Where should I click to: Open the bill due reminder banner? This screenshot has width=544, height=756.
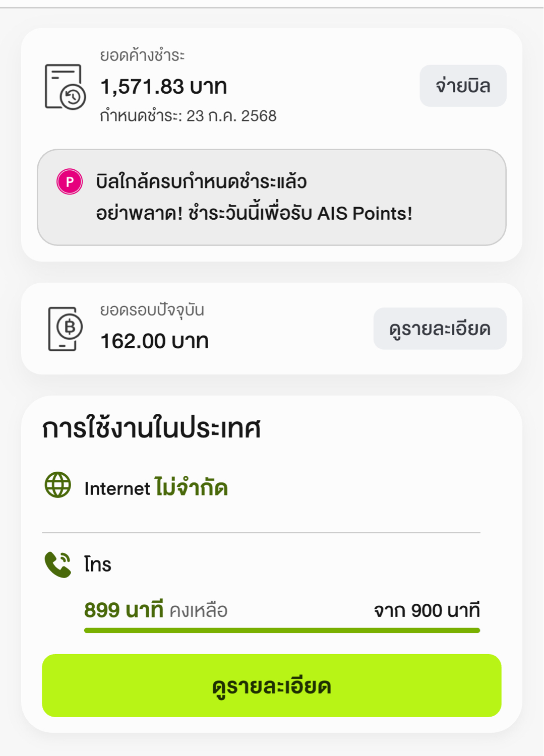pyautogui.click(x=271, y=197)
